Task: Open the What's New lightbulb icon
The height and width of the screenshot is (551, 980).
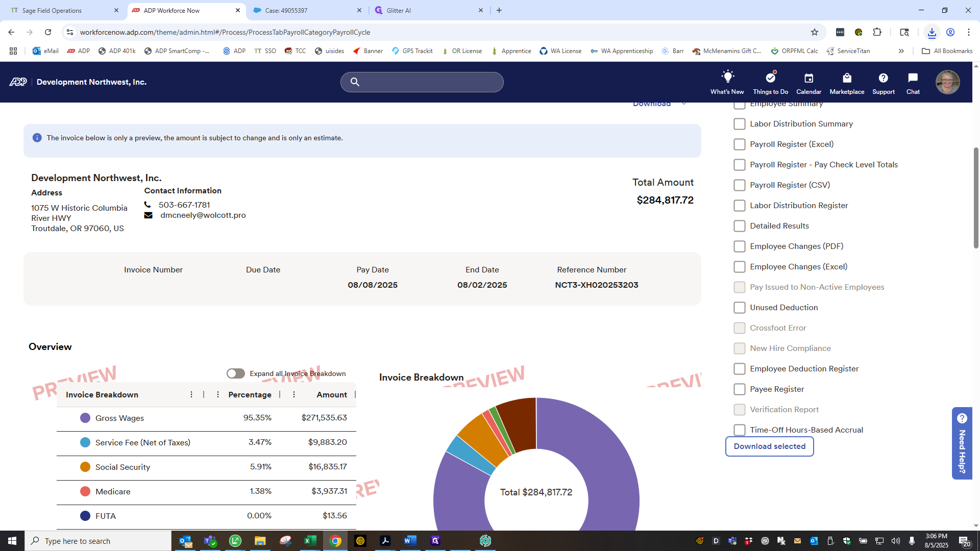Action: coord(727,77)
